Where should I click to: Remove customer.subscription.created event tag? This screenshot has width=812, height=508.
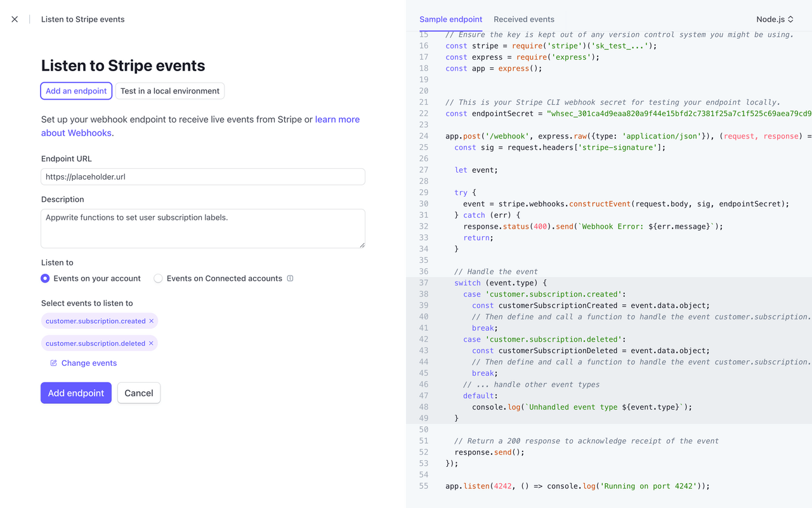151,321
